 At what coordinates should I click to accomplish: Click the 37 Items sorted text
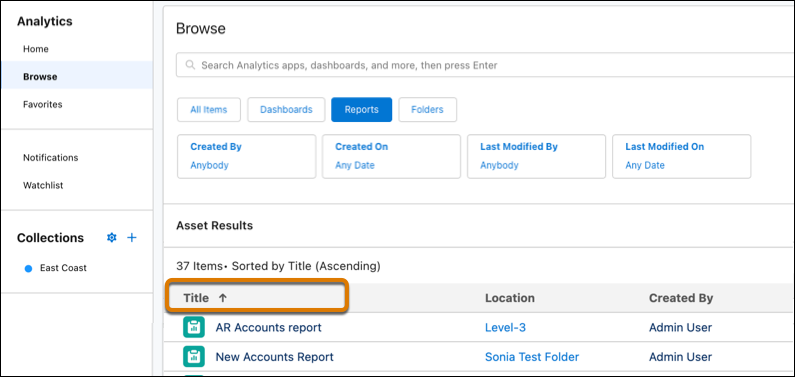point(278,266)
